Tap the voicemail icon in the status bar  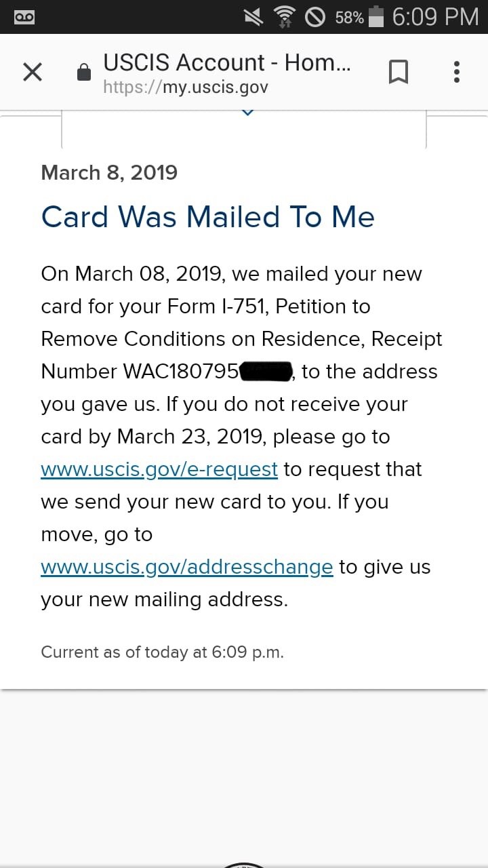click(x=24, y=17)
